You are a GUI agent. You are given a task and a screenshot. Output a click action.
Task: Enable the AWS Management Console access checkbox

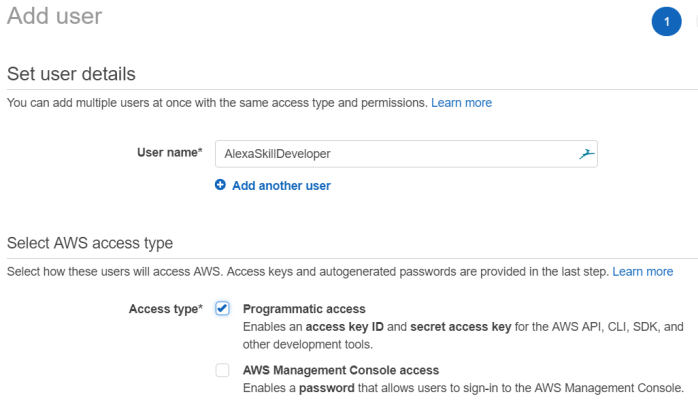(x=222, y=371)
